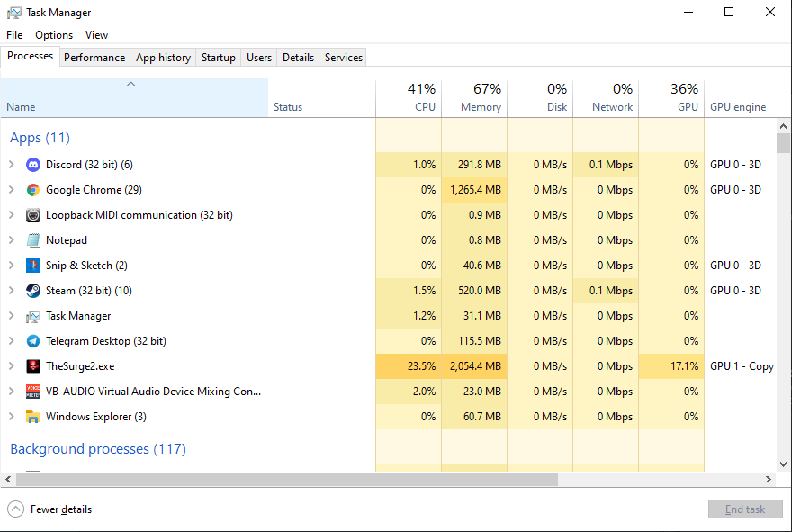Select the TheSurge2.exe game icon
The width and height of the screenshot is (792, 532).
33,366
